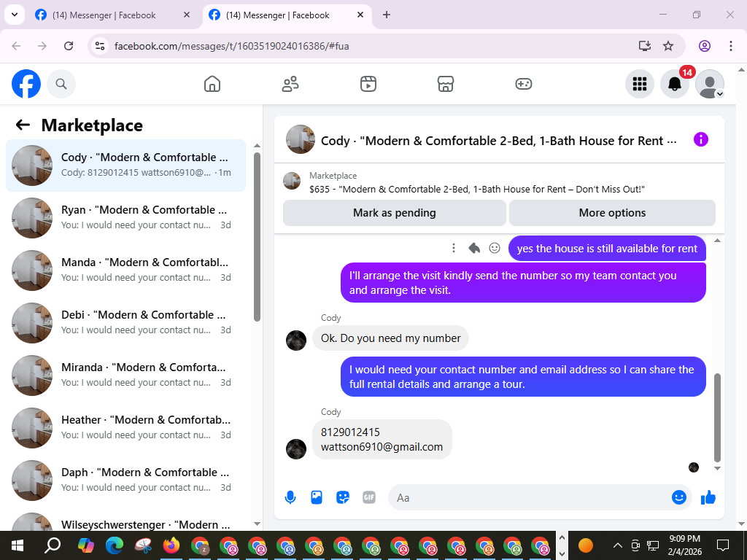Image resolution: width=747 pixels, height=560 pixels.
Task: Open the account profile avatar menu
Action: [710, 85]
